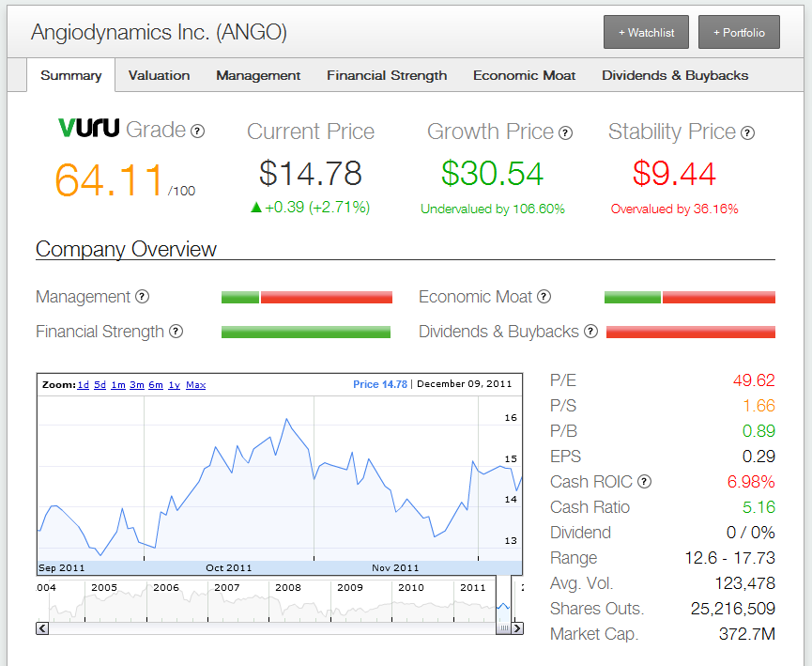Screen dimensions: 812x666
Task: Click the chart range scrollbar handle
Action: pos(503,628)
